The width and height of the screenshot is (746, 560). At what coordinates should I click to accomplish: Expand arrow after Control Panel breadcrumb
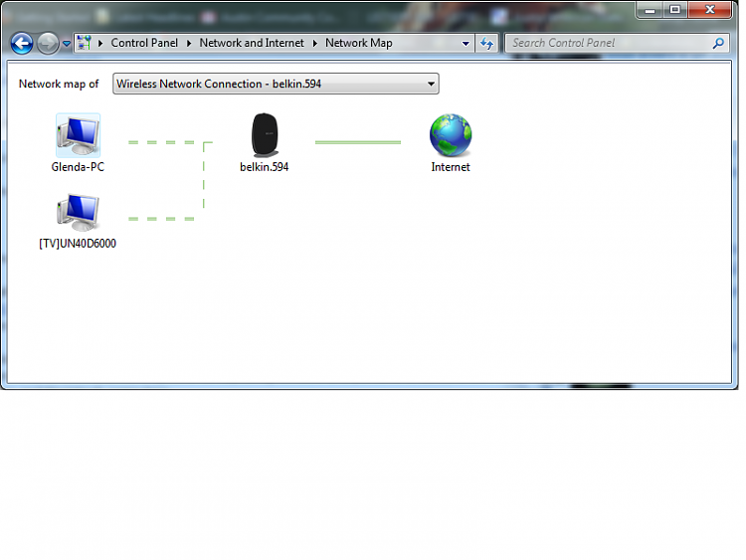coord(189,44)
